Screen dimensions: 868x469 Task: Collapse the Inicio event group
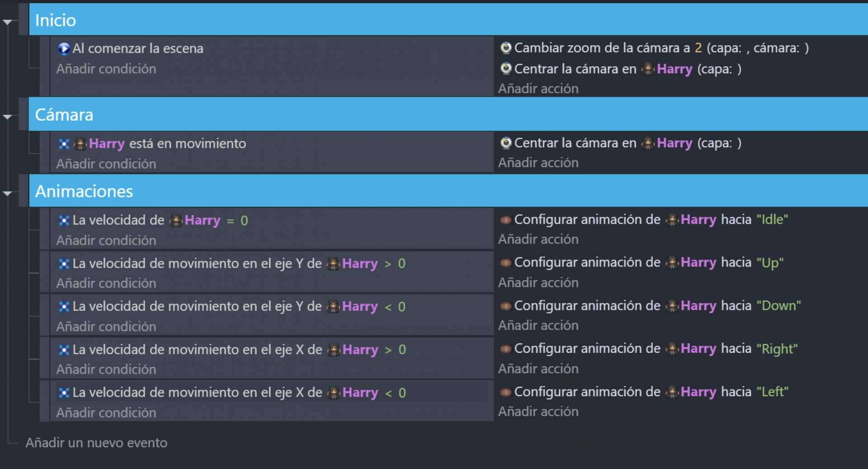pos(7,22)
